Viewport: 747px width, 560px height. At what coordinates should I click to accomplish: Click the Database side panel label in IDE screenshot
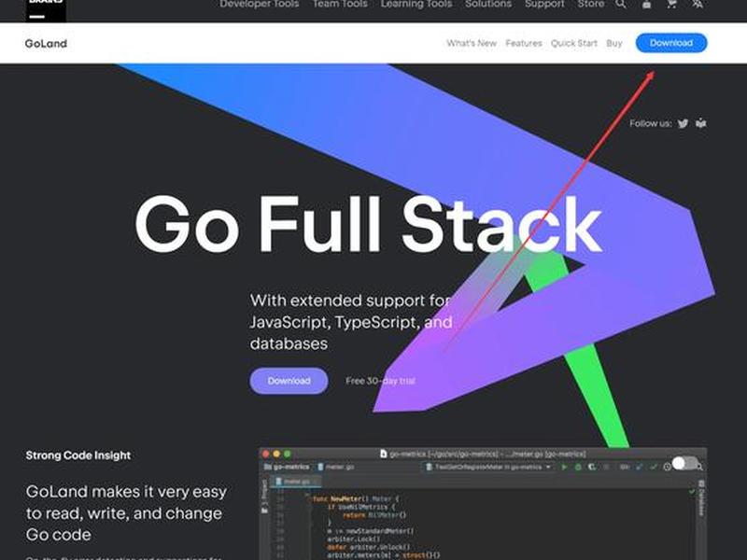pyautogui.click(x=701, y=498)
